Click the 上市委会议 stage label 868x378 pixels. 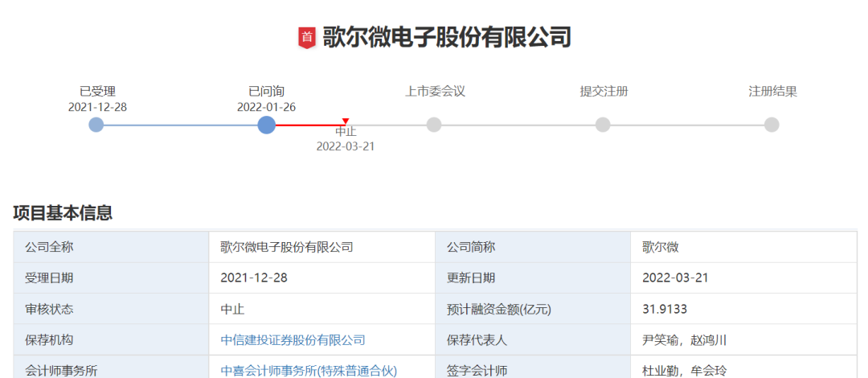pyautogui.click(x=435, y=92)
